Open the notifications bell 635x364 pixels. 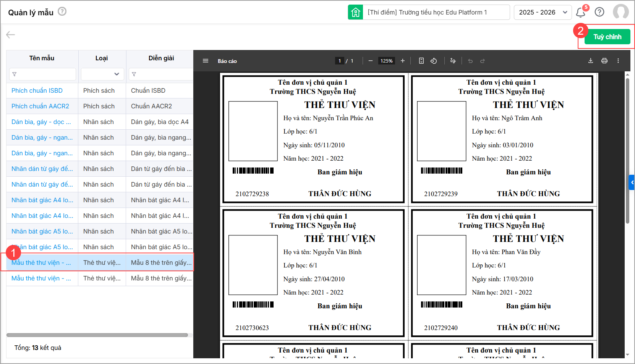[x=580, y=12]
